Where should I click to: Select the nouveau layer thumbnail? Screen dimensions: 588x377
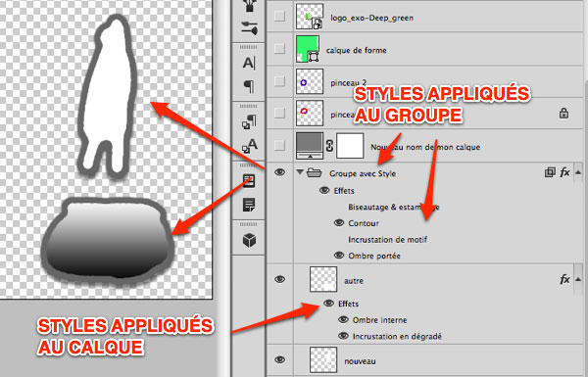click(x=323, y=359)
